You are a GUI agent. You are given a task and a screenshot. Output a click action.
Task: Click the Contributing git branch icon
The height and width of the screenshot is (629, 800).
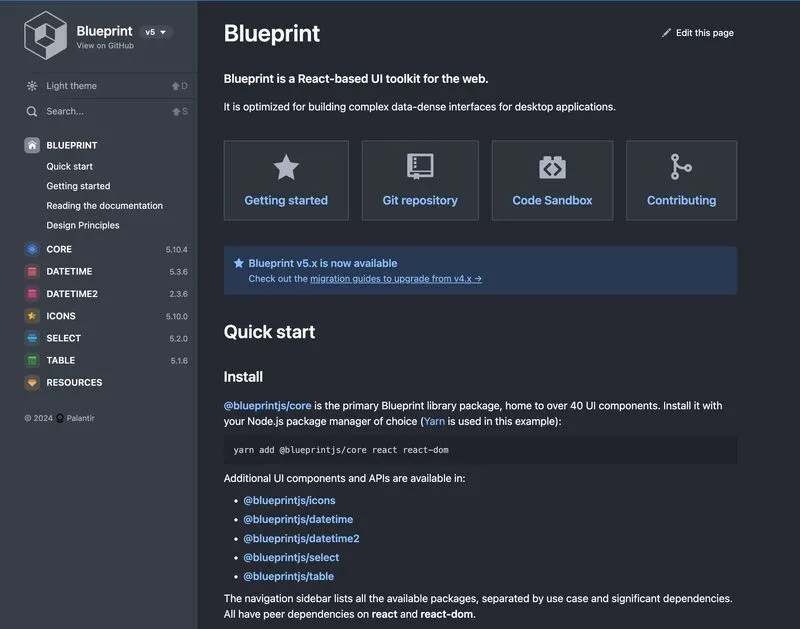click(x=681, y=167)
